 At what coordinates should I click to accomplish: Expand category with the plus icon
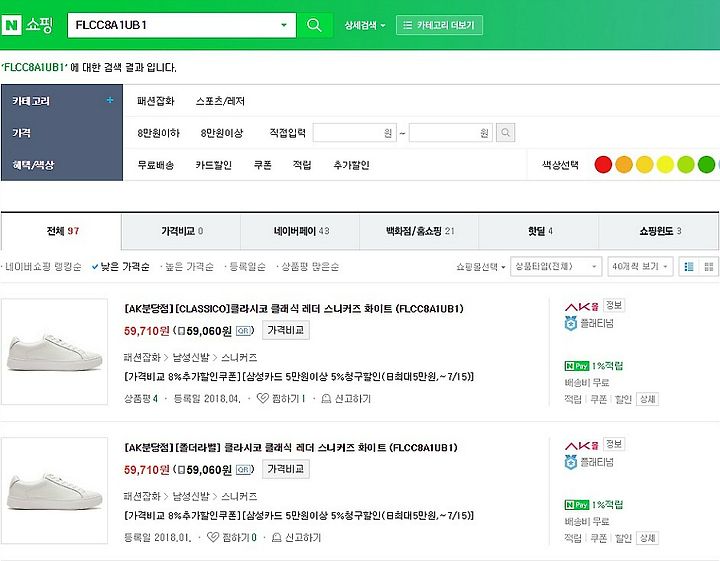coord(110,100)
